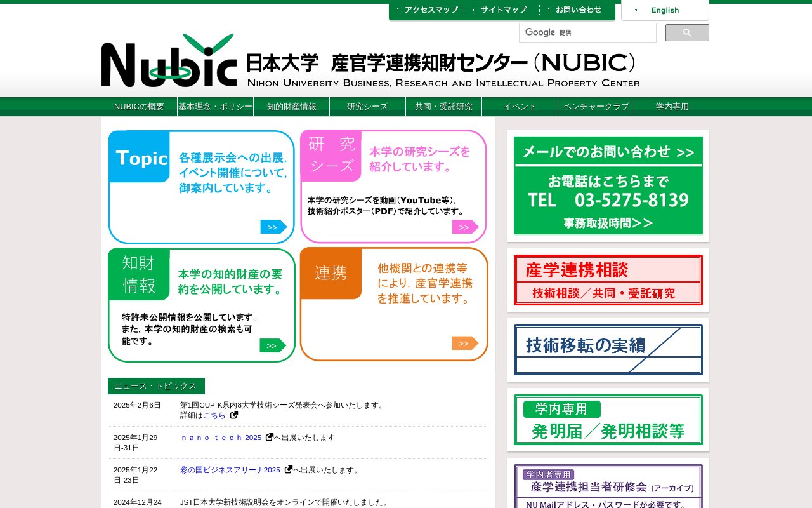Open NUBICの概要 menu
The height and width of the screenshot is (508, 812).
tap(139, 107)
